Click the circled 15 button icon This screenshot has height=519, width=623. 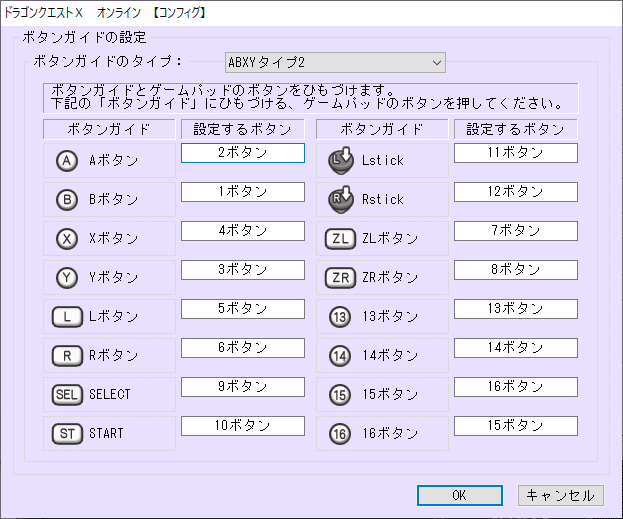point(340,395)
